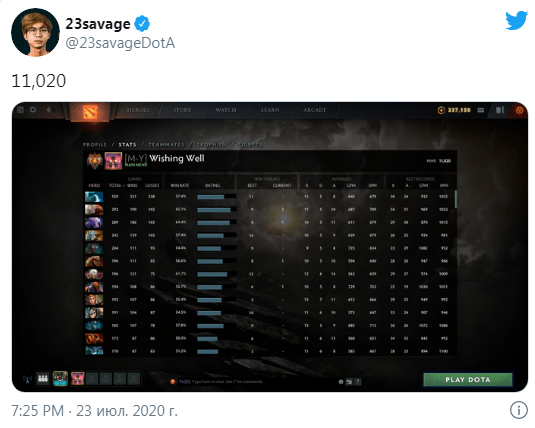Select the TROPHIES profile tab
Screen dimensions: 535x428
click(211, 145)
